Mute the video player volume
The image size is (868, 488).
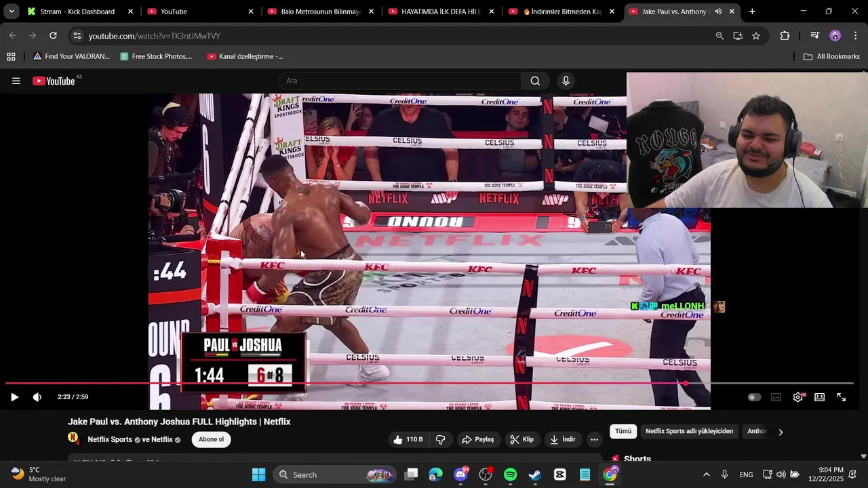(x=37, y=397)
